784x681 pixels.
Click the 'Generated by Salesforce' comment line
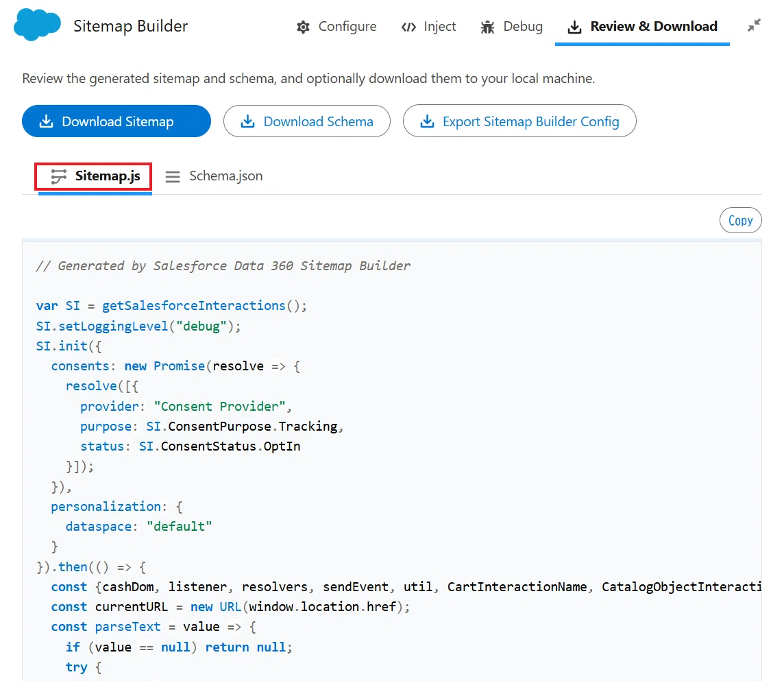coord(223,265)
